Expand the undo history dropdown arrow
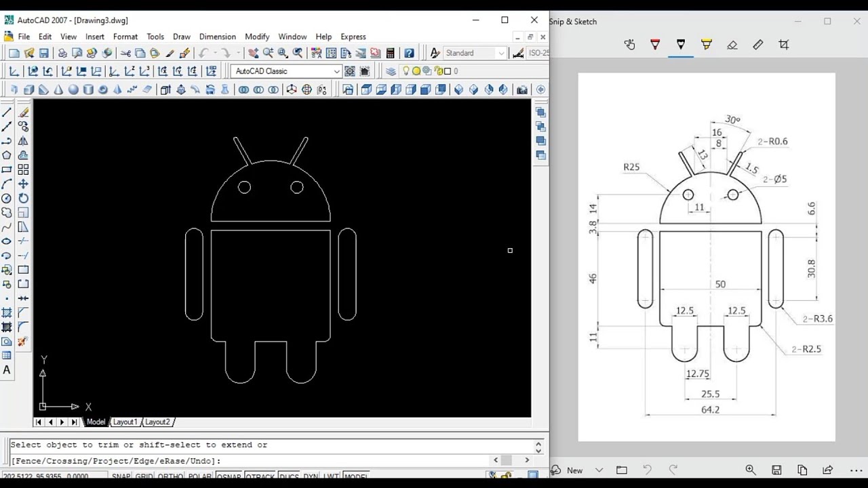Screen dimensions: 868x488 pos(214,53)
